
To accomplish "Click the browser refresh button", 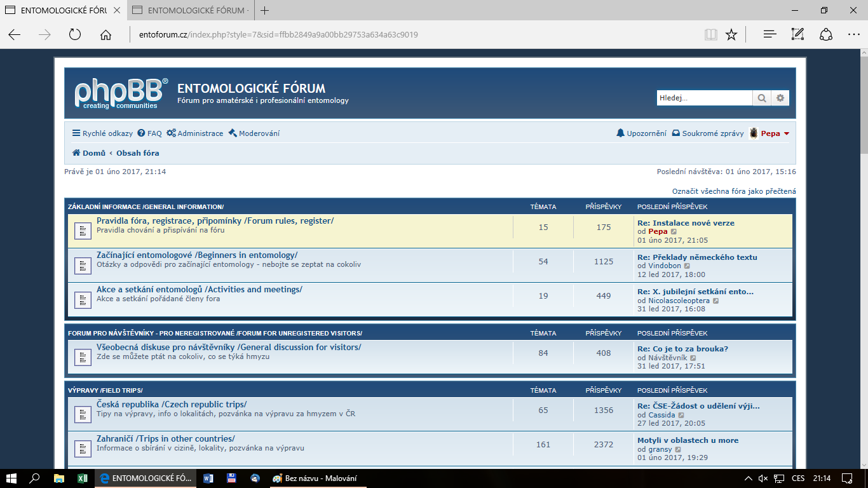I will [75, 35].
